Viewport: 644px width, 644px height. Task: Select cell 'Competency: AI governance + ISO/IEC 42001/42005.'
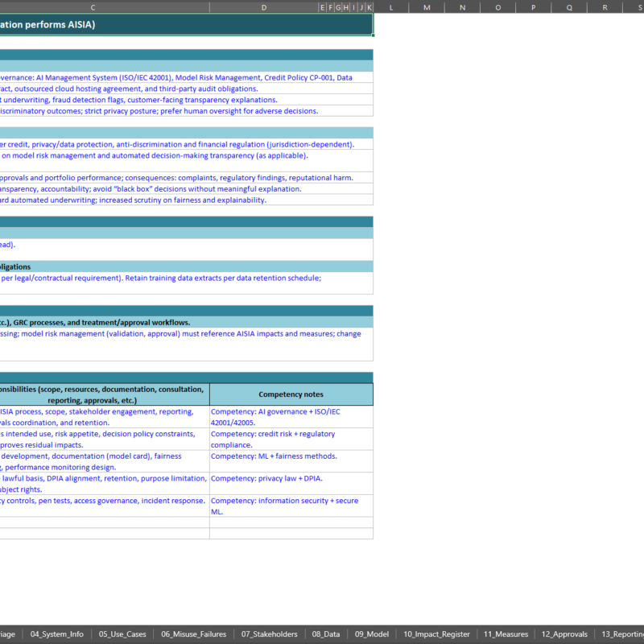(291, 417)
